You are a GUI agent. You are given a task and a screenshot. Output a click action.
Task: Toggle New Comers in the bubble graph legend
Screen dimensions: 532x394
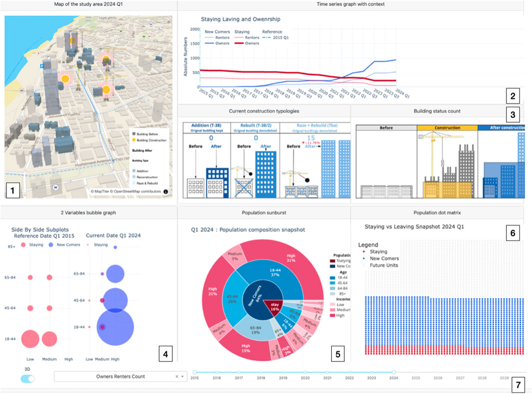[64, 244]
